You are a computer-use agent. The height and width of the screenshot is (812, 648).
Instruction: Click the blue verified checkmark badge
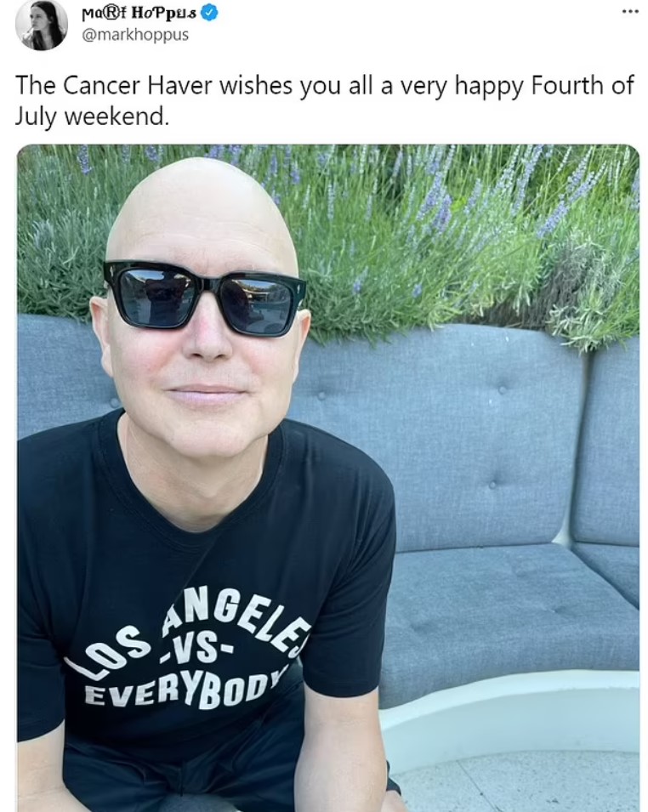pos(208,13)
